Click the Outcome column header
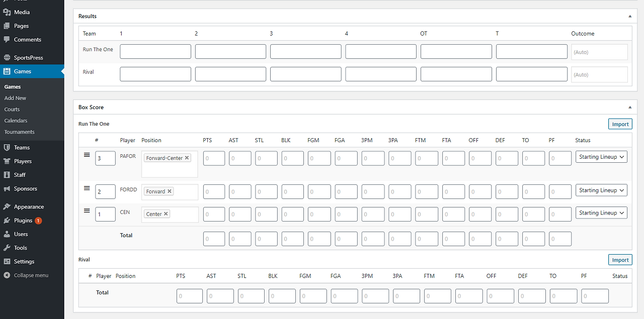644x319 pixels. pos(583,34)
